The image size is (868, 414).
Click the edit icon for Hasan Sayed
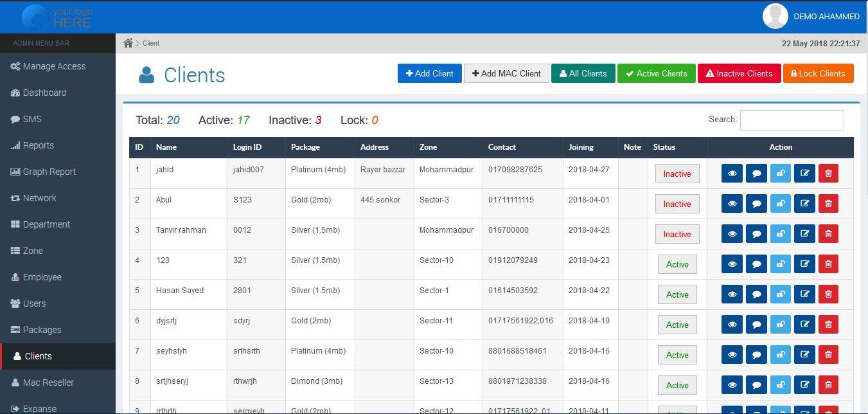804,294
